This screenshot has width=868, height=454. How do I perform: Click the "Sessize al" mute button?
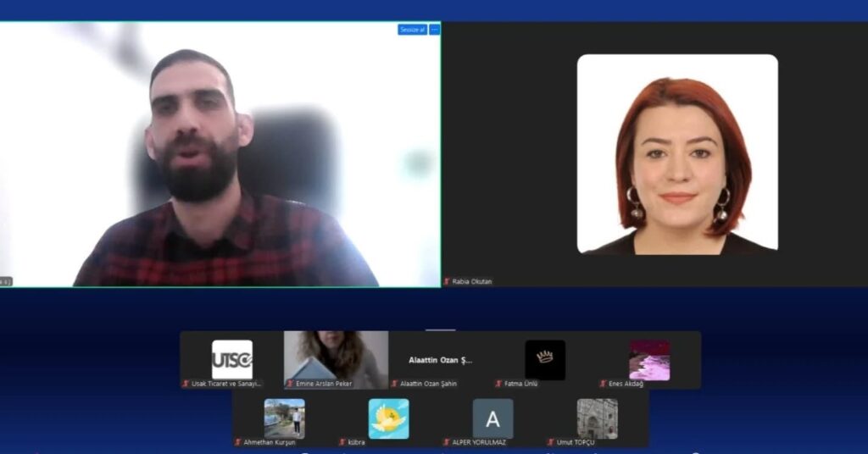tap(412, 30)
